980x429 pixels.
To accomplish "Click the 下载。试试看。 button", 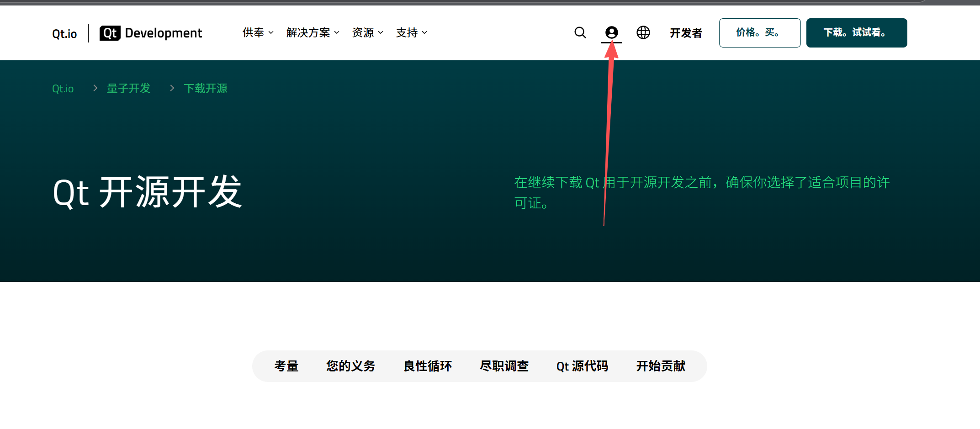I will click(x=856, y=32).
